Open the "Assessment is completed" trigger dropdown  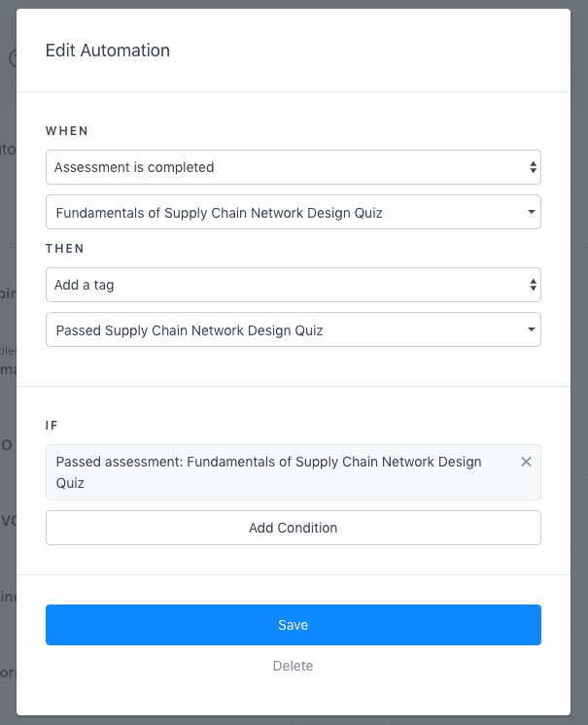(282, 167)
